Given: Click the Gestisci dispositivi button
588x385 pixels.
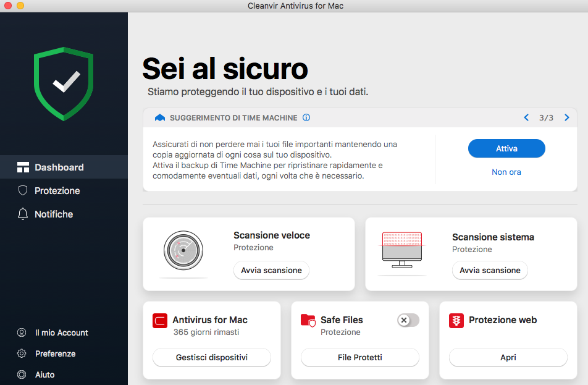Looking at the screenshot, I should (x=212, y=357).
